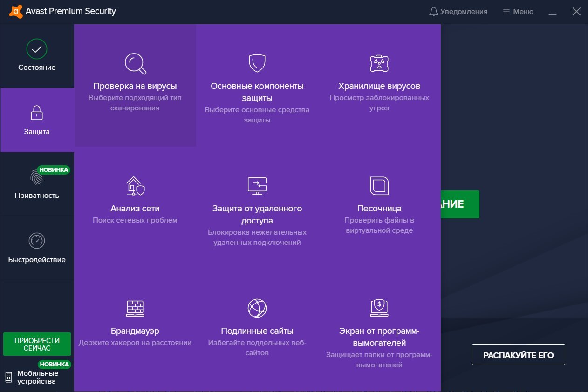The width and height of the screenshot is (588, 392).
Task: Open Хранилище вирусов title
Action: coord(379,86)
